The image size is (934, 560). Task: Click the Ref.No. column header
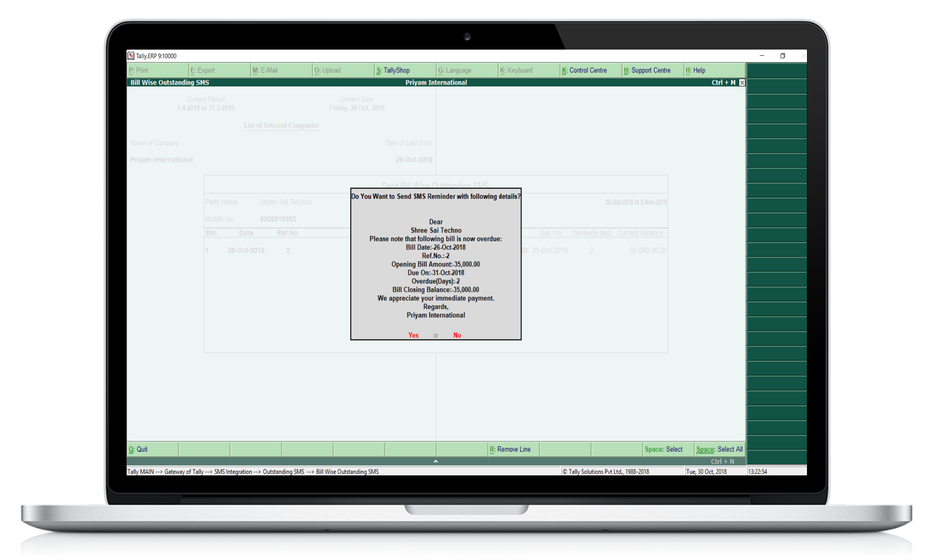(288, 233)
